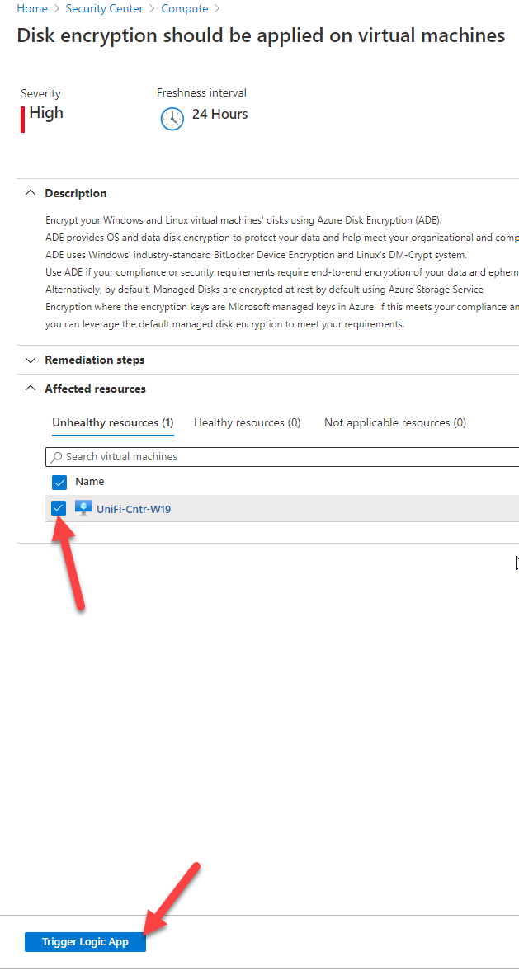Switch to Healthy resources (0) tab
The height and width of the screenshot is (980, 519).
(247, 423)
